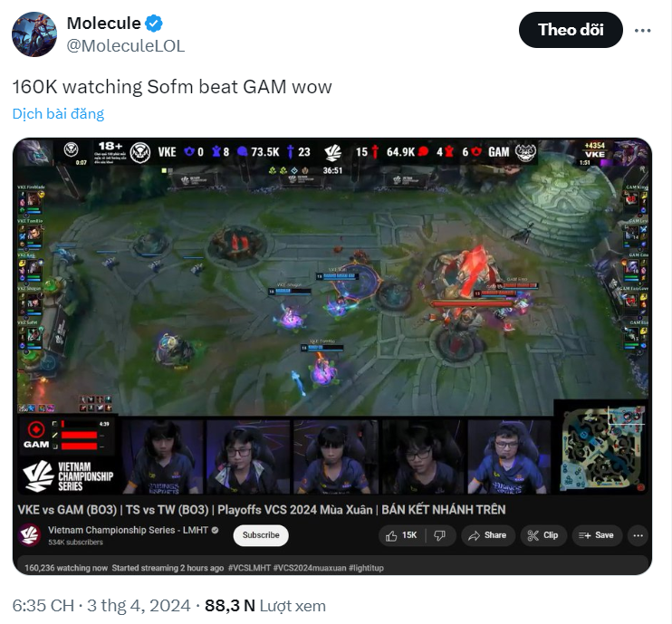Screen dimensions: 672x624
Task: Save the video to a playlist
Action: (x=597, y=535)
